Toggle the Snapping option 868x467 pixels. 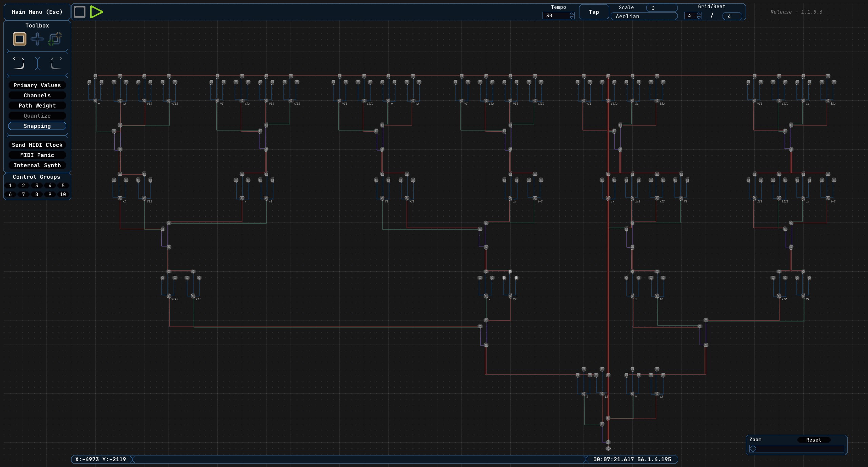tap(37, 126)
